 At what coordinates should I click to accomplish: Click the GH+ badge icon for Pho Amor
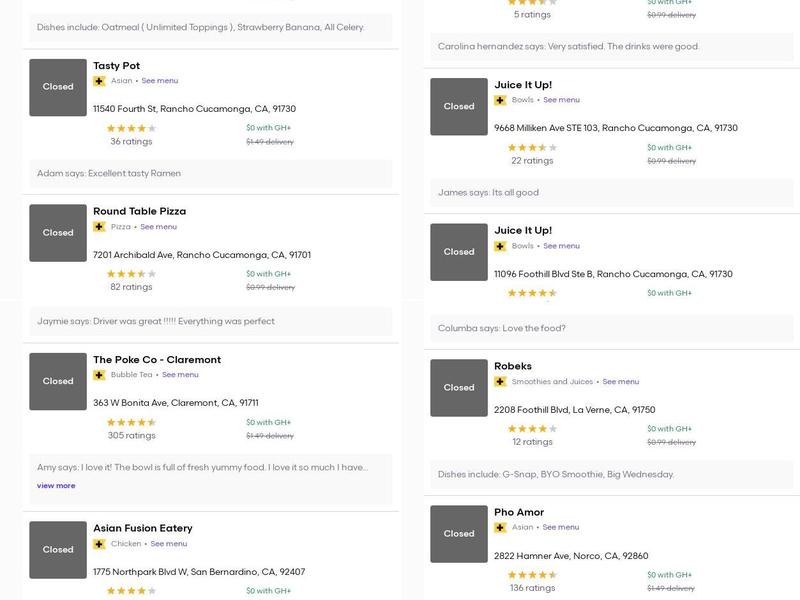click(x=500, y=528)
